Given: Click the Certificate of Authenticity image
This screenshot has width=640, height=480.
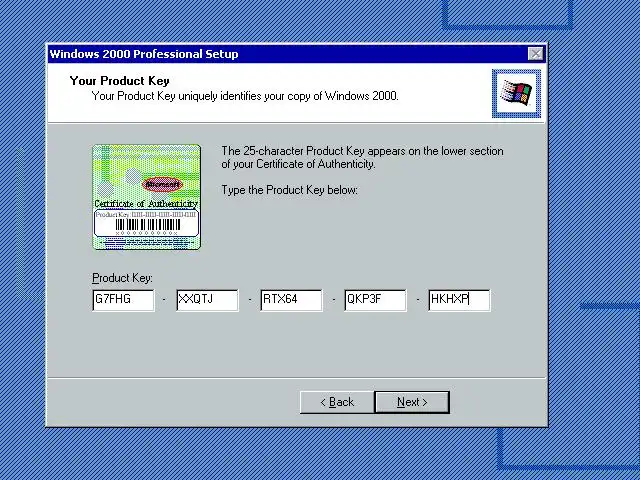Looking at the screenshot, I should pos(147,197).
